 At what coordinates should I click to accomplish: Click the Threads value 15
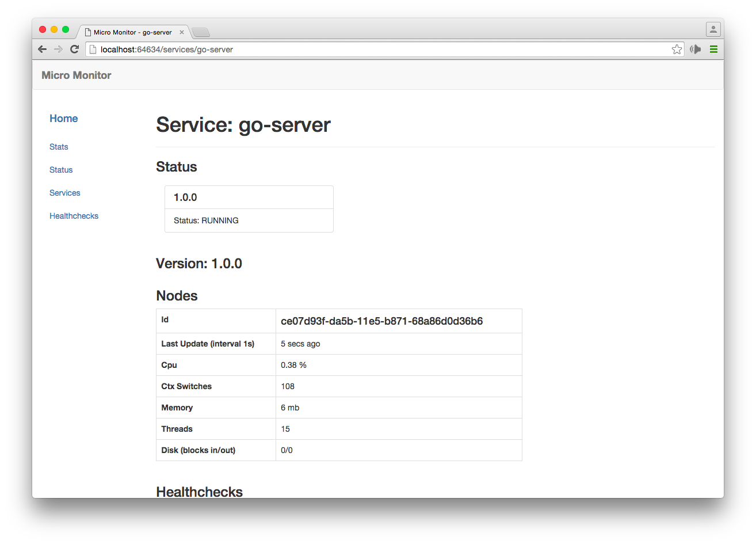285,429
